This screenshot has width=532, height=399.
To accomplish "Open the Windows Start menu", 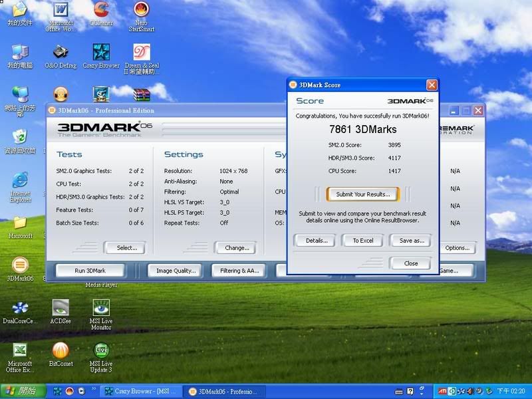I will tap(23, 392).
